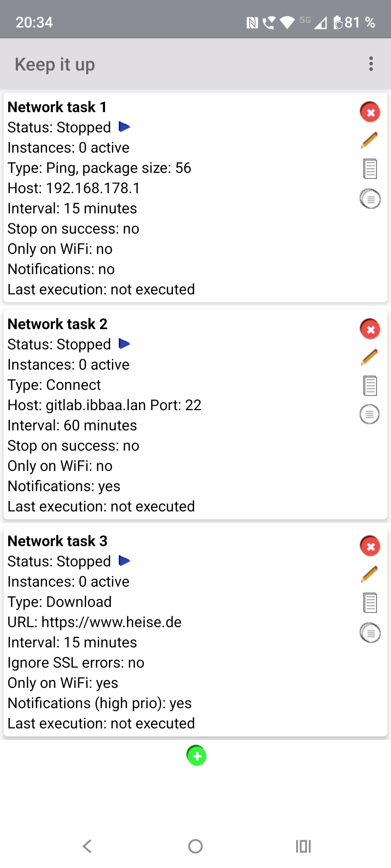Open recent apps from navigation bar
391x868 pixels.
pyautogui.click(x=303, y=846)
